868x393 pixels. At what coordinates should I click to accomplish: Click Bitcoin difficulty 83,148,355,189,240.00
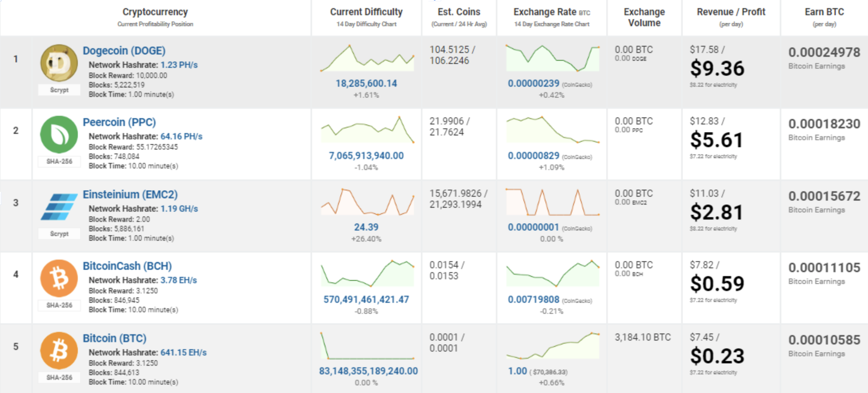[368, 371]
